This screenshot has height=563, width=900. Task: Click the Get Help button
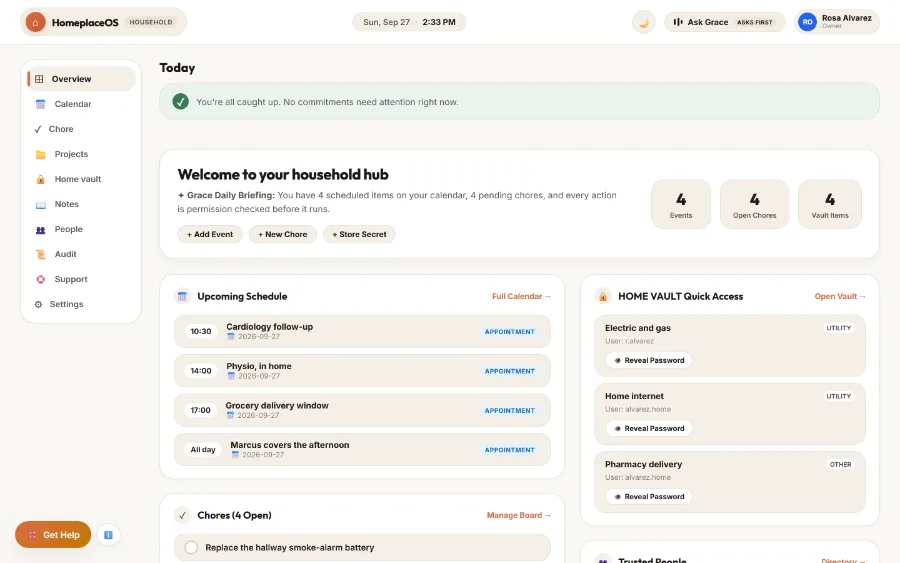tap(53, 535)
